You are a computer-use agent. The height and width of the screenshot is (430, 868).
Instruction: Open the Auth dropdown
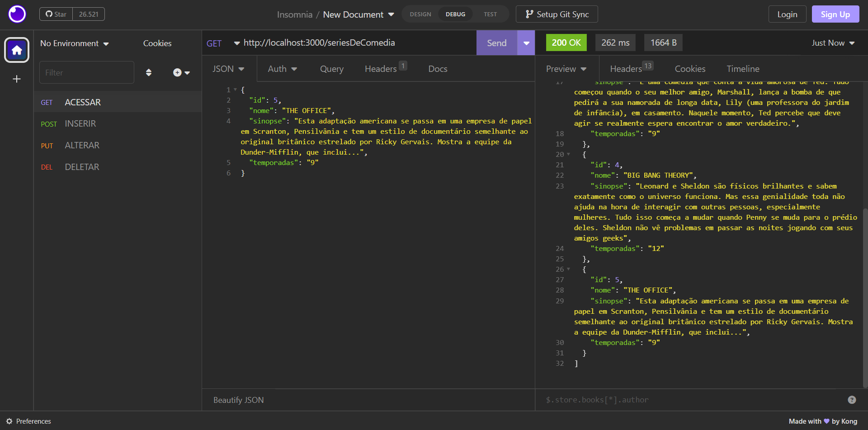pos(282,69)
